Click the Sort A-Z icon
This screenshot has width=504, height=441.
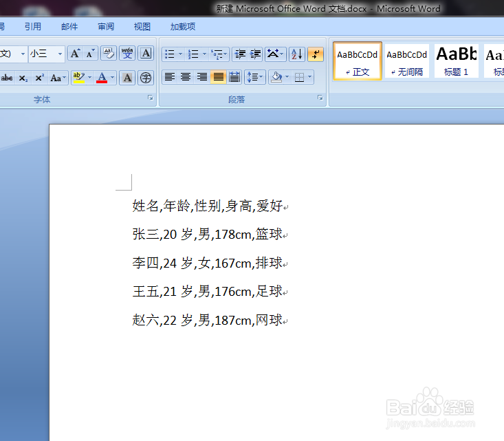tap(296, 54)
